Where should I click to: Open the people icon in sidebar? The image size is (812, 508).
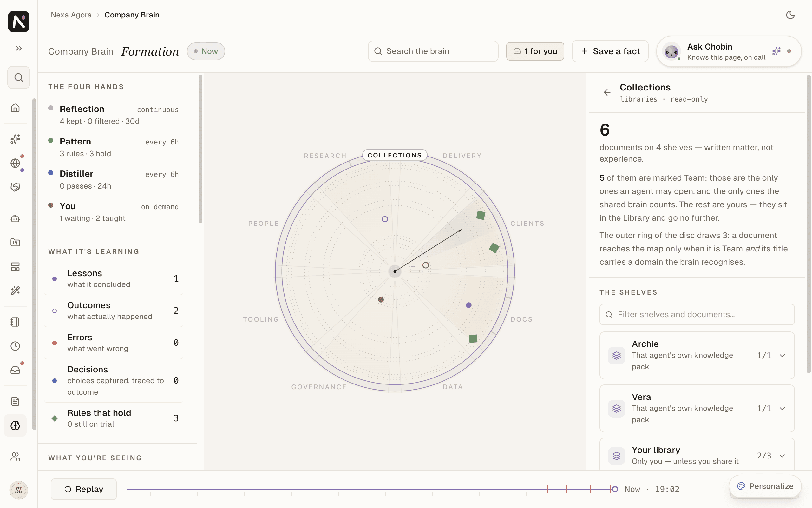click(x=15, y=456)
